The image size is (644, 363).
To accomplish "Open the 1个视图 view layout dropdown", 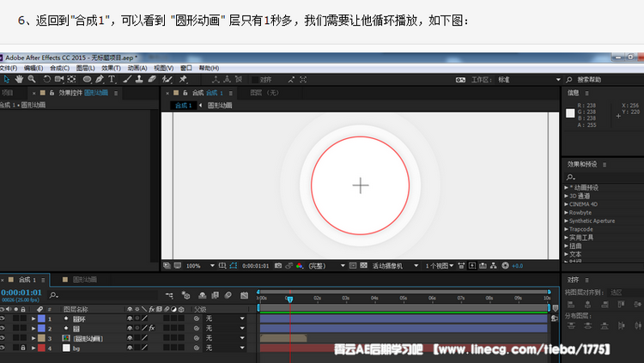I will tap(439, 266).
